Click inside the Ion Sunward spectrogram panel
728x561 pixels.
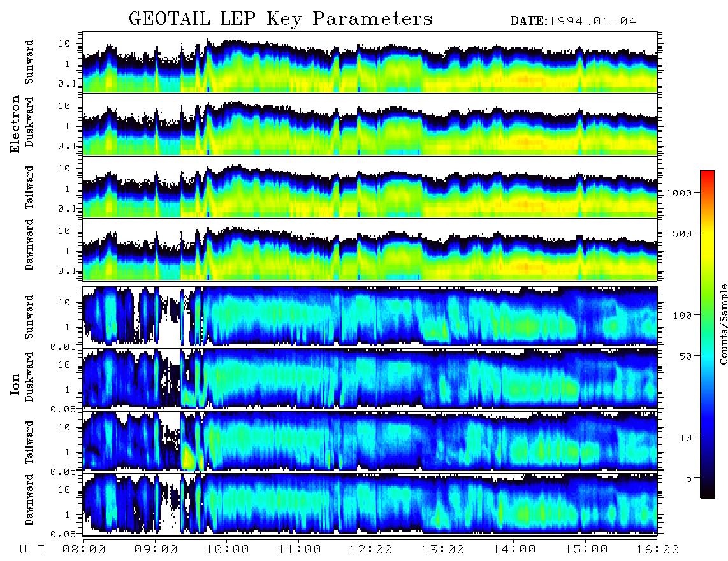tap(370, 316)
